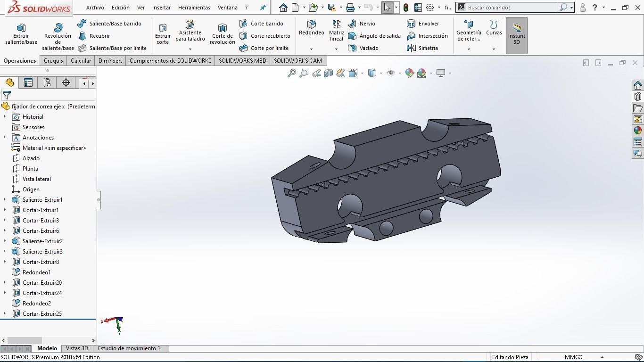644x362 pixels.
Task: Expand the Saliente-Extruir1 feature node
Action: 5,200
